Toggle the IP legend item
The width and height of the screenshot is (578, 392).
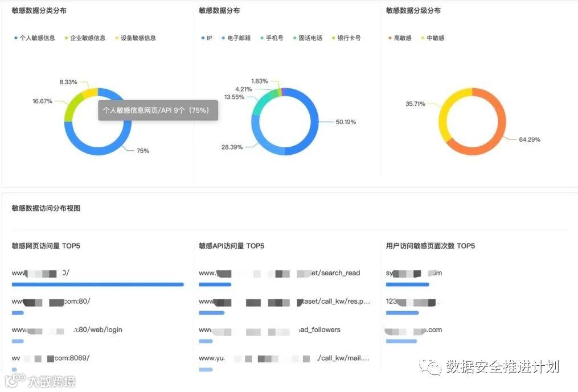coord(207,38)
